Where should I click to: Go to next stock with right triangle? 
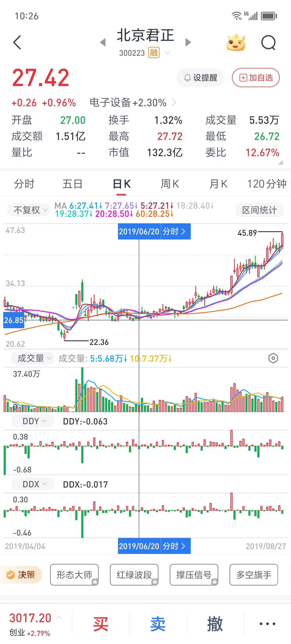point(188,42)
